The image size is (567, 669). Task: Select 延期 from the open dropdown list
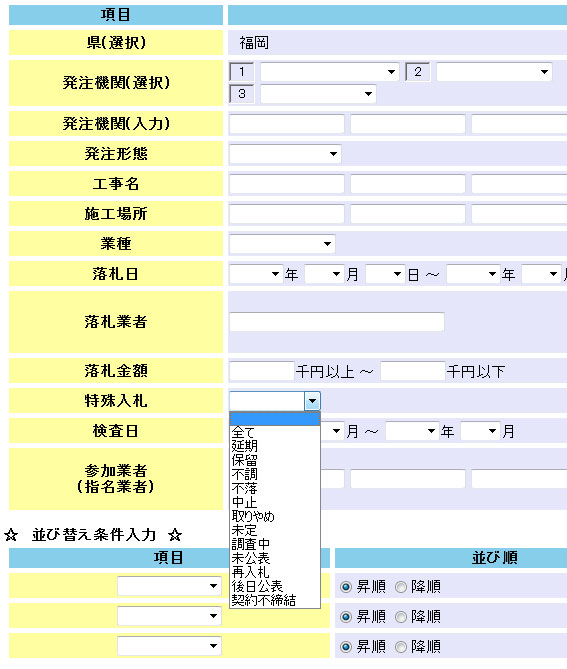point(275,446)
